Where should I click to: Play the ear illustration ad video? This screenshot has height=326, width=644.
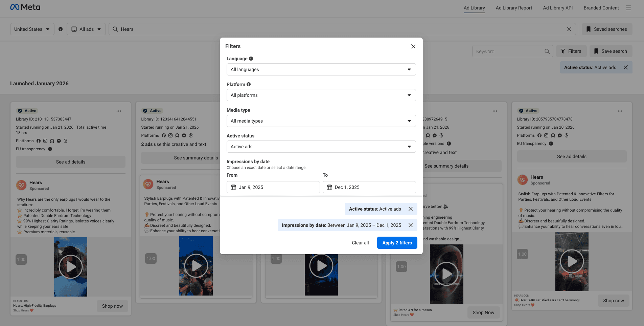coord(446,274)
